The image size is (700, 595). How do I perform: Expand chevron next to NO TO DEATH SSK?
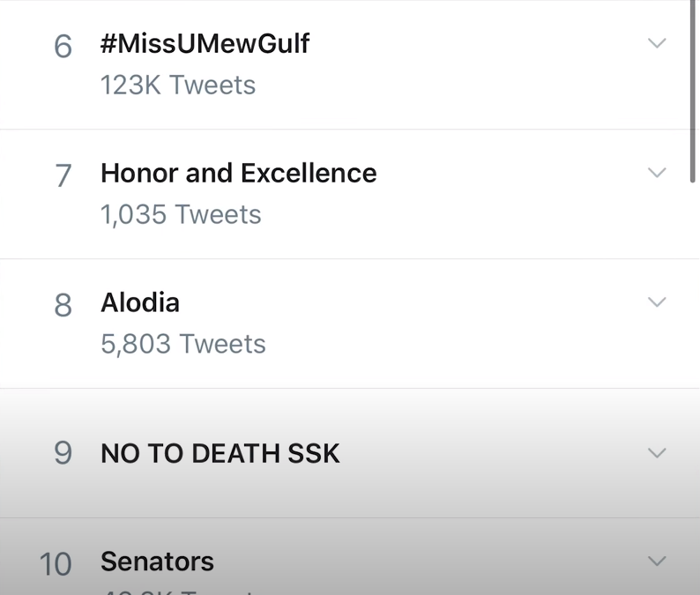657,452
